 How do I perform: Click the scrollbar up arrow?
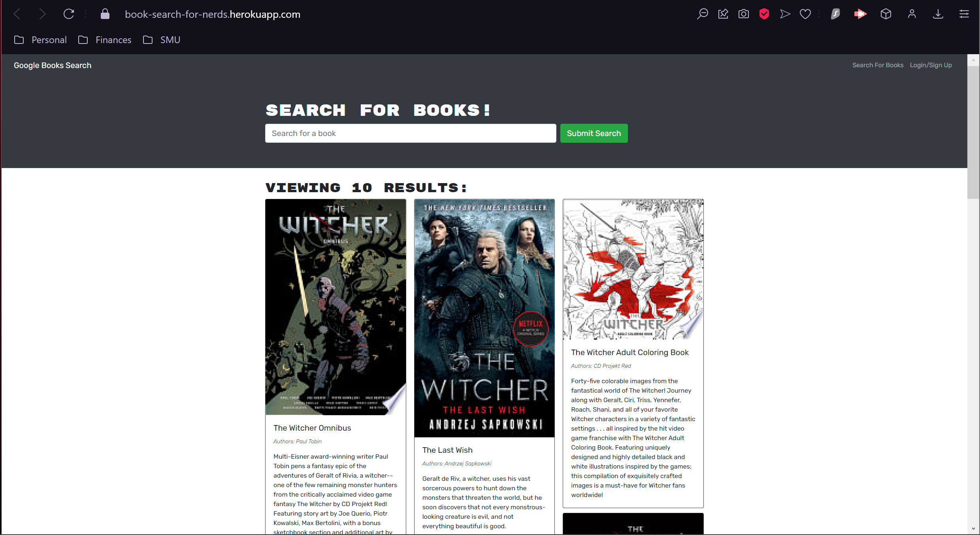(x=973, y=60)
